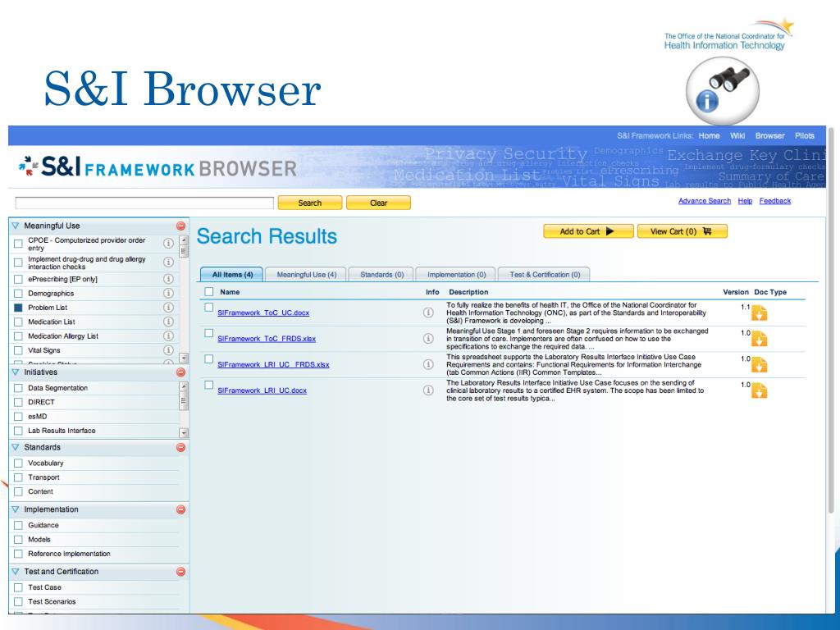The image size is (840, 630).
Task: Clear Meaningful Use section with red minus icon
Action: tap(180, 226)
